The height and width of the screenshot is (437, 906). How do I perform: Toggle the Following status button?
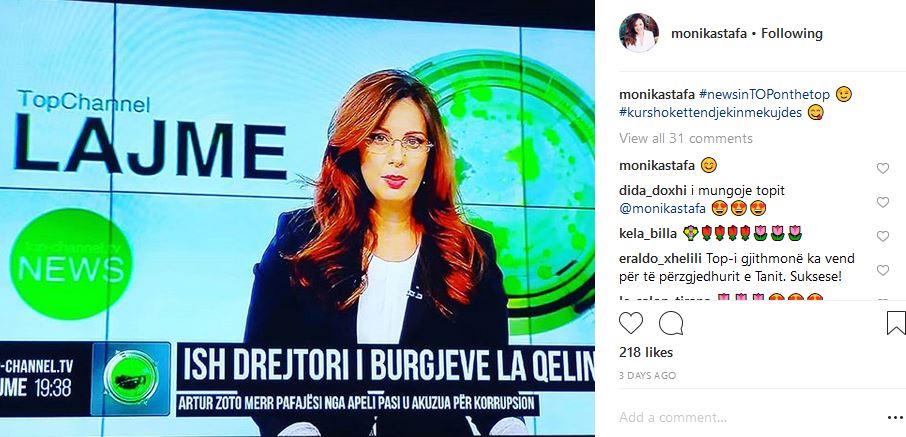[792, 34]
